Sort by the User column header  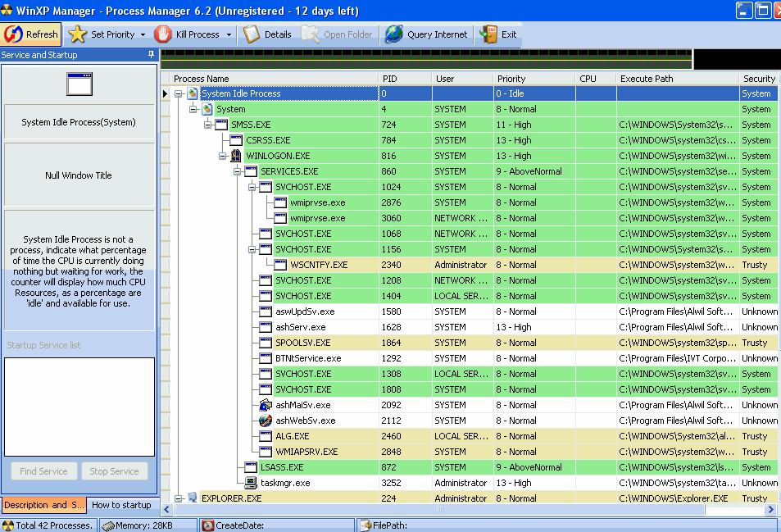tap(462, 79)
